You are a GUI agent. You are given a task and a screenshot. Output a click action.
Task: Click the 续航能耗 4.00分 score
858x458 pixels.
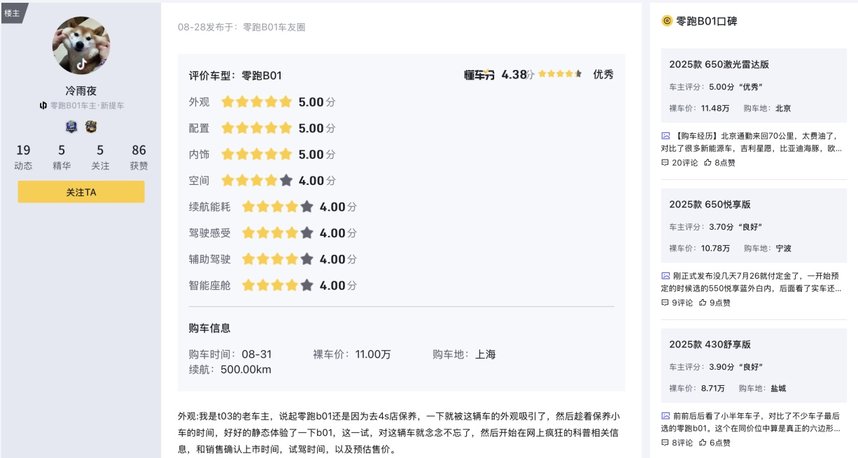coord(338,207)
